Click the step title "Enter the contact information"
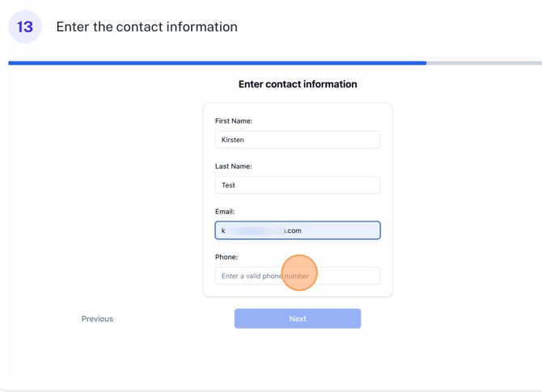The height and width of the screenshot is (392, 542). click(x=146, y=27)
